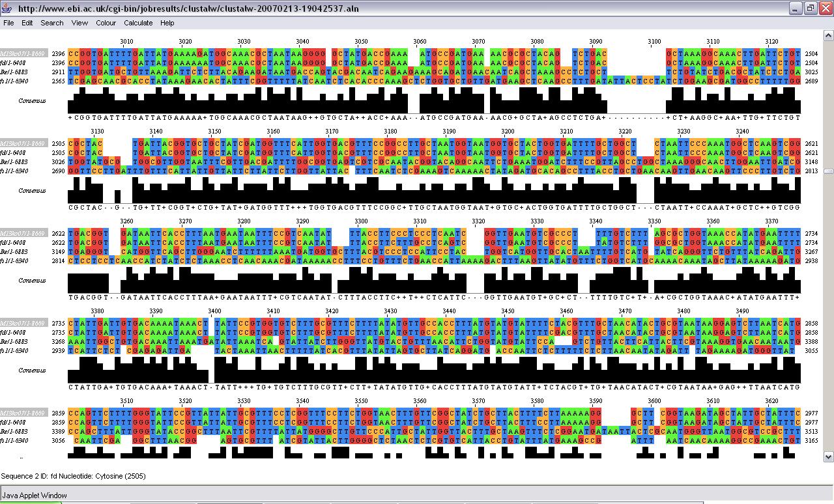
Task: Click the scrollbar down arrow
Action: point(828,456)
